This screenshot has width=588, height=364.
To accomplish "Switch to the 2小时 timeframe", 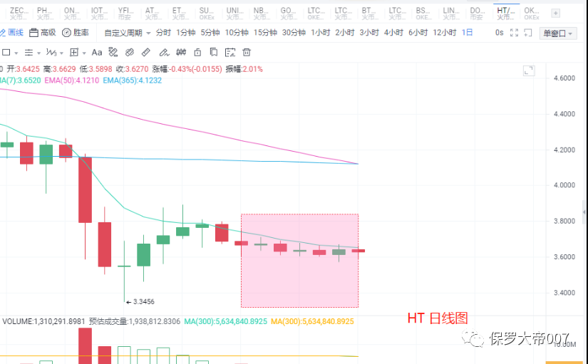I will point(345,33).
